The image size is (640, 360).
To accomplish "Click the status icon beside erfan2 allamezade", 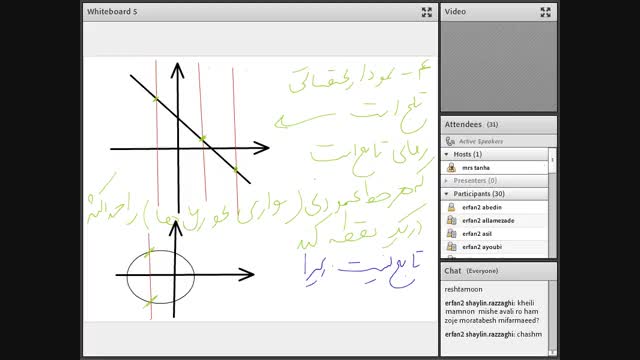I will click(451, 220).
